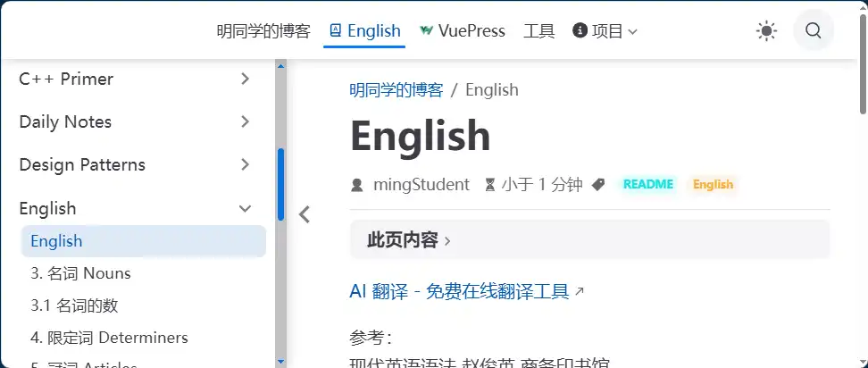
Task: Collapse the English sidebar section
Action: click(x=246, y=209)
